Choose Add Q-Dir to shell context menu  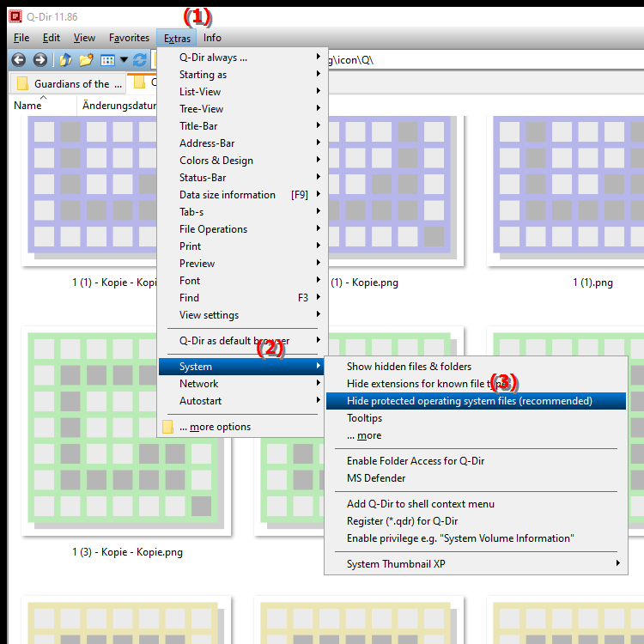(420, 504)
